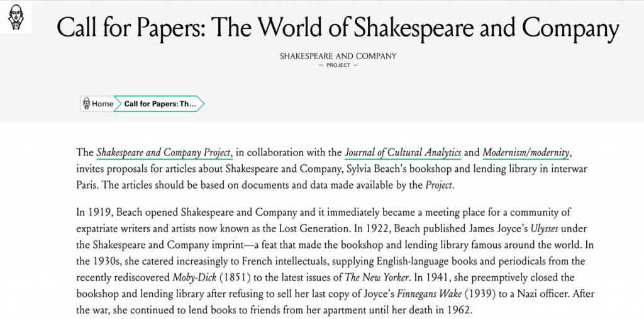Click the small Shakespeare icon in breadcrumb
644x319 pixels.
click(x=86, y=104)
